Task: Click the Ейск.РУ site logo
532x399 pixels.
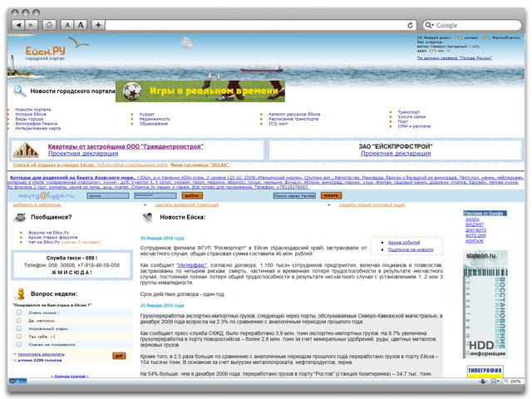Action: (x=45, y=53)
